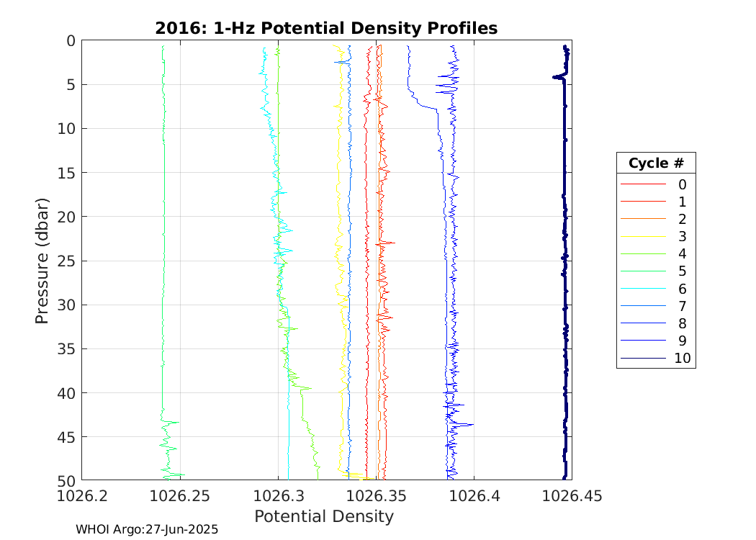Image resolution: width=756 pixels, height=540 pixels.
Task: Click the y-axis tick label 25
Action: [x=66, y=261]
